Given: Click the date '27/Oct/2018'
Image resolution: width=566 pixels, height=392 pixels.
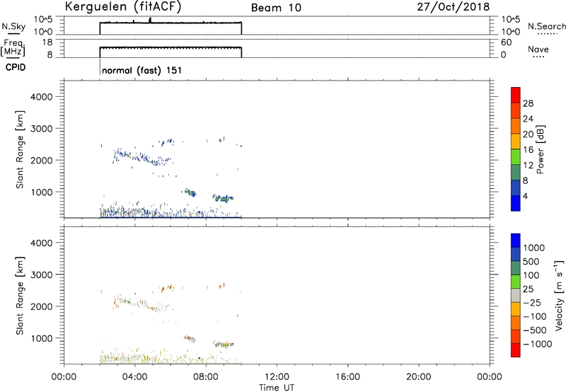Looking at the screenshot, I should tap(454, 7).
